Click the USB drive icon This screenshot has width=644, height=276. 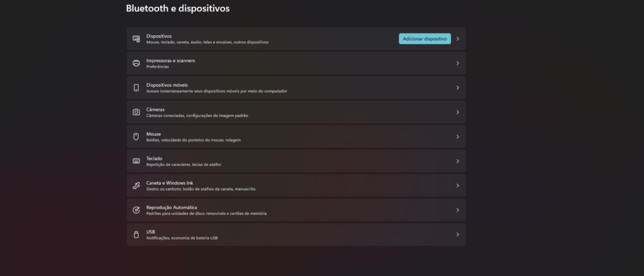pos(136,235)
